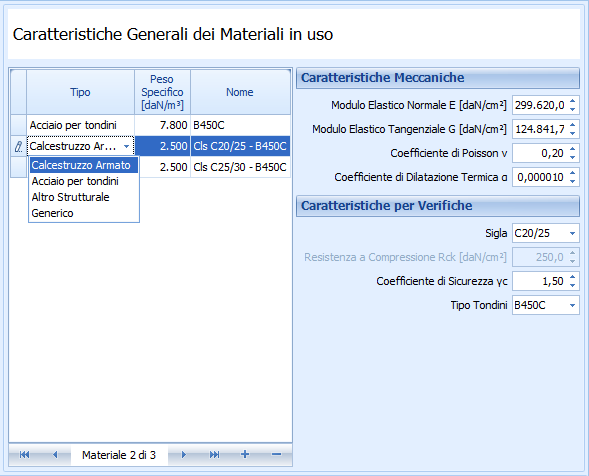This screenshot has height=476, width=589.
Task: Add new material with plus icon
Action: tap(245, 455)
